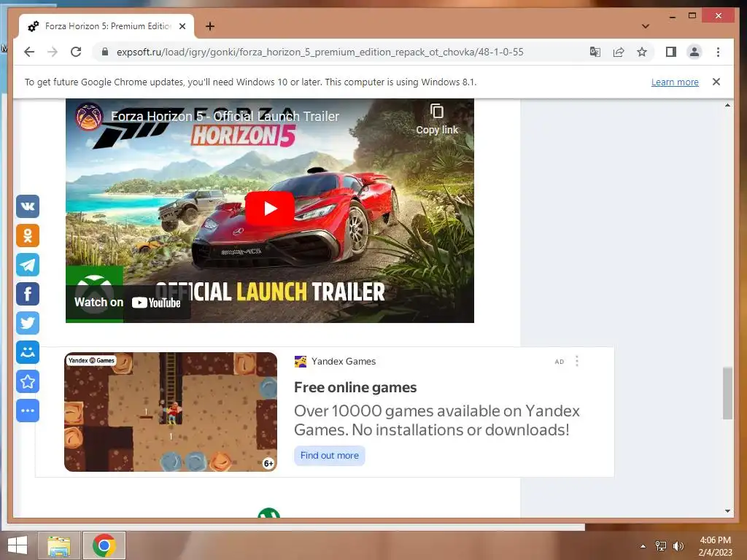Share this page from address bar
Screen dimensions: 747x560
coord(619,52)
